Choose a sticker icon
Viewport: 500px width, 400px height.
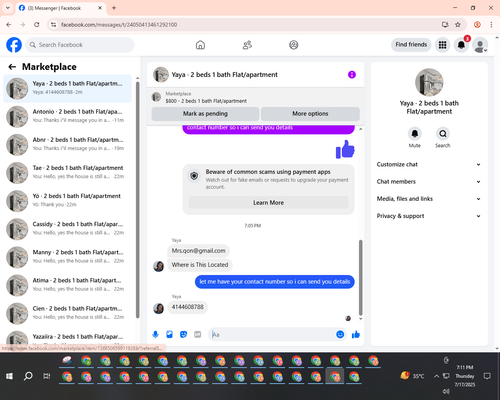183,334
